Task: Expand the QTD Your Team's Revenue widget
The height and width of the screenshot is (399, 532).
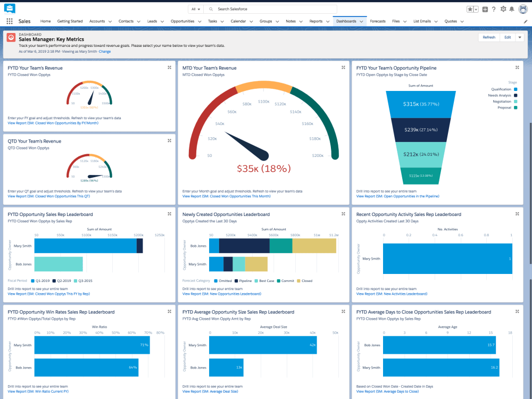Action: pyautogui.click(x=169, y=140)
